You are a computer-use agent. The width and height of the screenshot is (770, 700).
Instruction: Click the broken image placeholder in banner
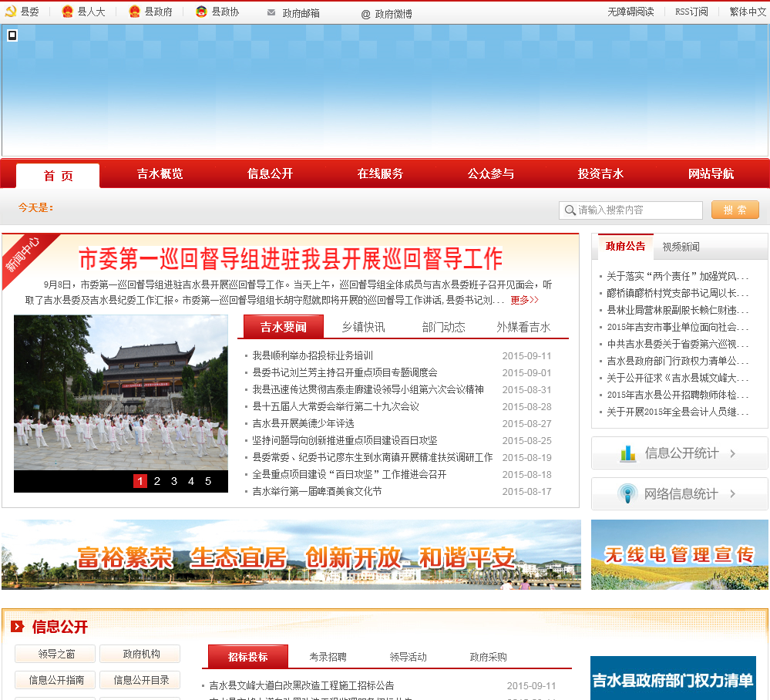coord(12,35)
